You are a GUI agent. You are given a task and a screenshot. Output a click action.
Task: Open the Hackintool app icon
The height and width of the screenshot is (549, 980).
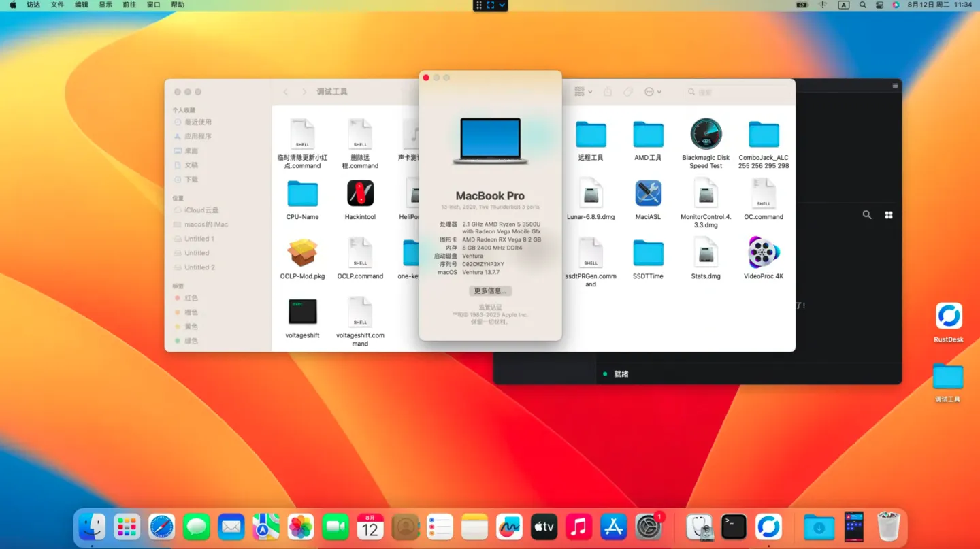tap(360, 194)
